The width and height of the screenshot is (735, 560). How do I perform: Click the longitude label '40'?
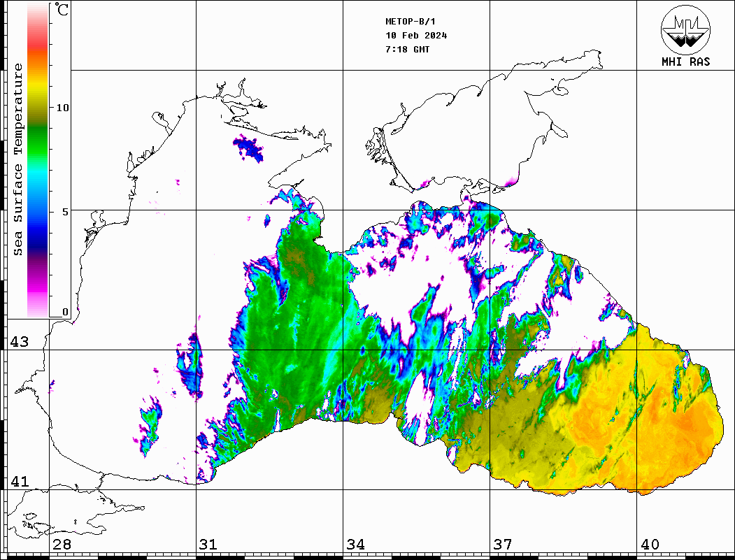[650, 545]
